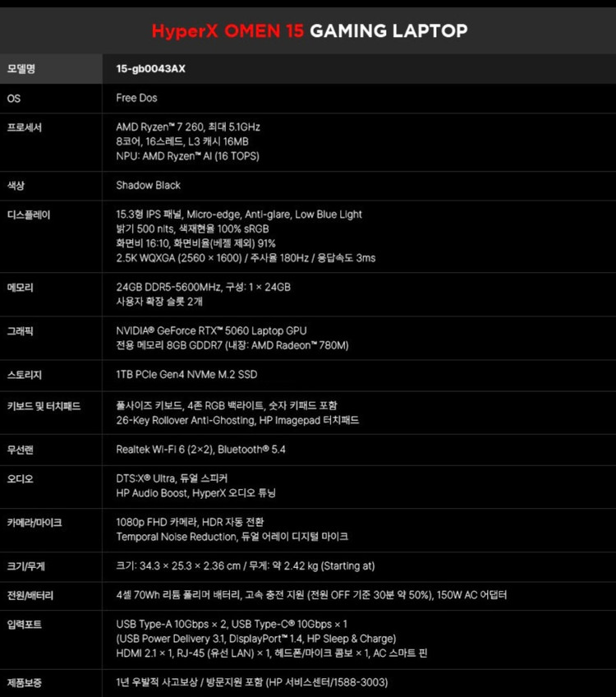Select 1TB PCIe Gen4 NVMe SSD value
The height and width of the screenshot is (697, 616).
pos(186,374)
